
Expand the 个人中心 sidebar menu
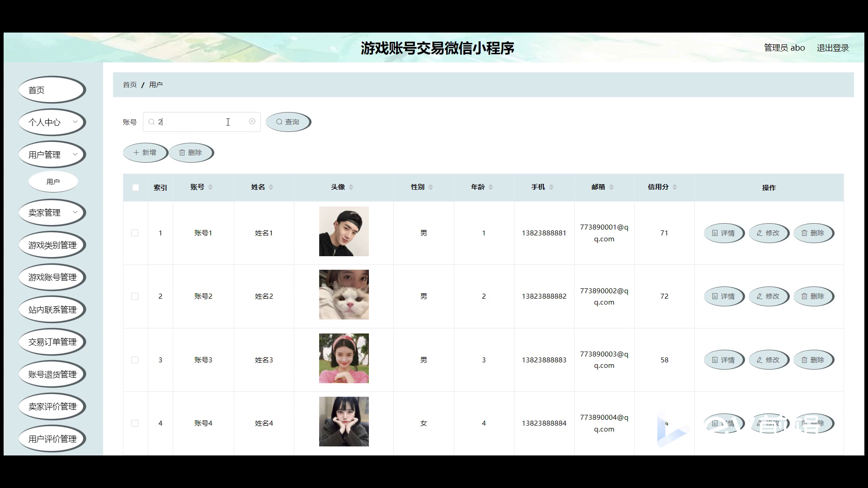click(52, 122)
